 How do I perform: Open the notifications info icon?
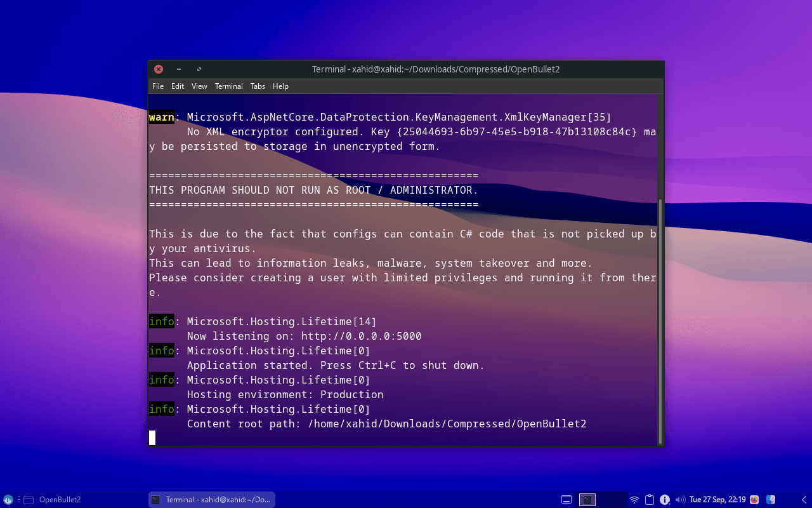click(x=664, y=500)
